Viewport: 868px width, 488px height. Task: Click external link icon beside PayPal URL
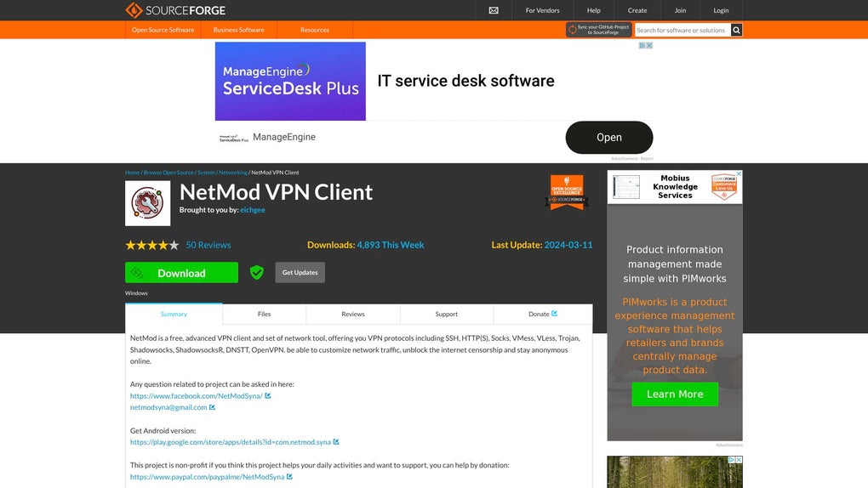click(x=289, y=476)
